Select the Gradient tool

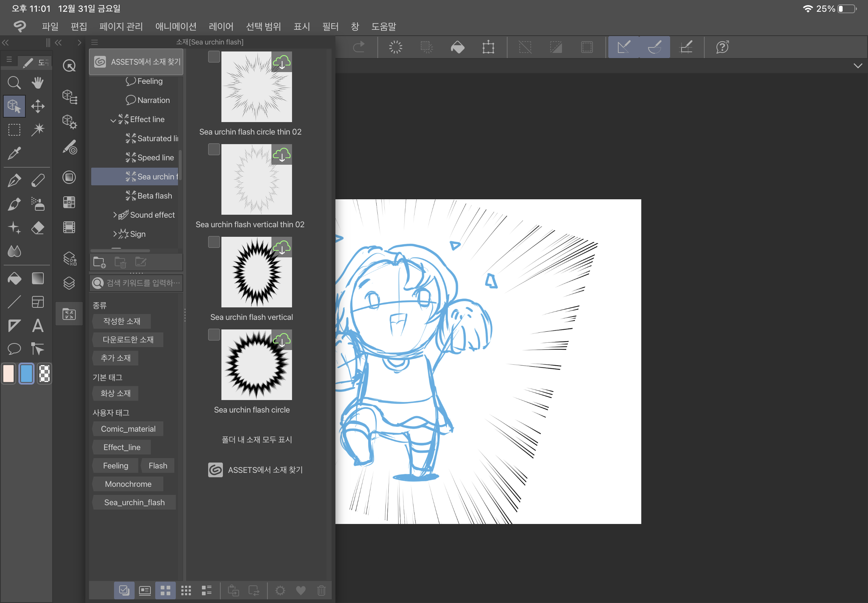point(38,279)
